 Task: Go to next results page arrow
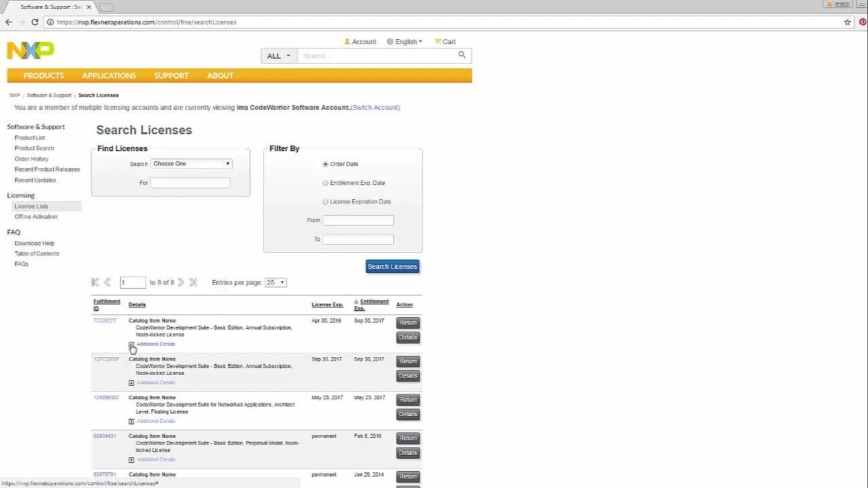point(180,283)
